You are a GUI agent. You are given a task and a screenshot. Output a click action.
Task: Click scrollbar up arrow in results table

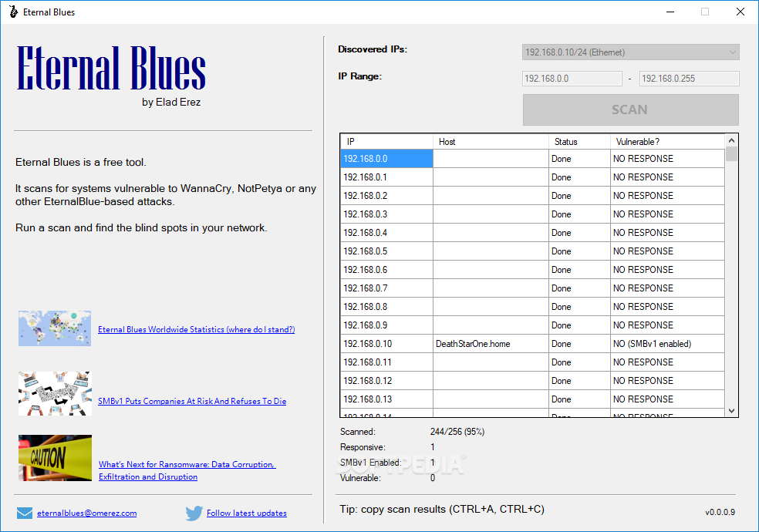(x=731, y=140)
